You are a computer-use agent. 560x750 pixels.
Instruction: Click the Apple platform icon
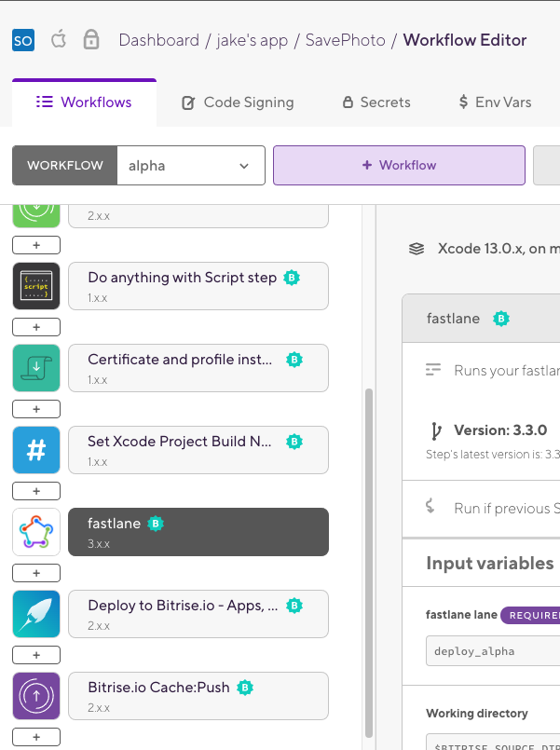59,40
